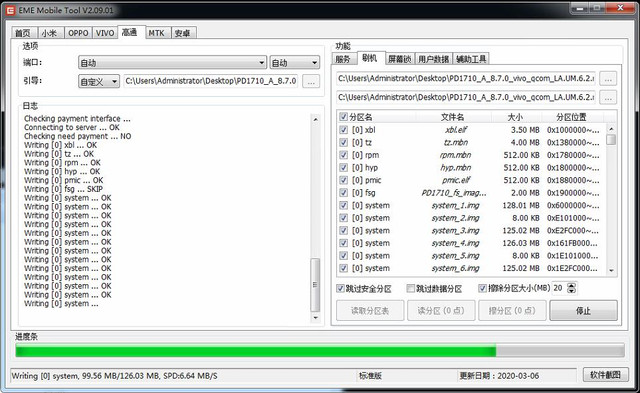Open the VIVO tab
This screenshot has width=640, height=393.
tap(105, 33)
